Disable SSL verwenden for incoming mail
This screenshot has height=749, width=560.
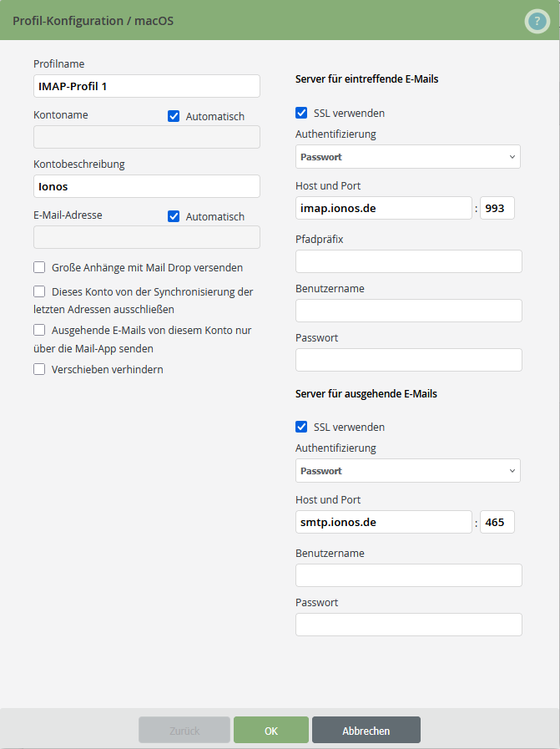301,113
